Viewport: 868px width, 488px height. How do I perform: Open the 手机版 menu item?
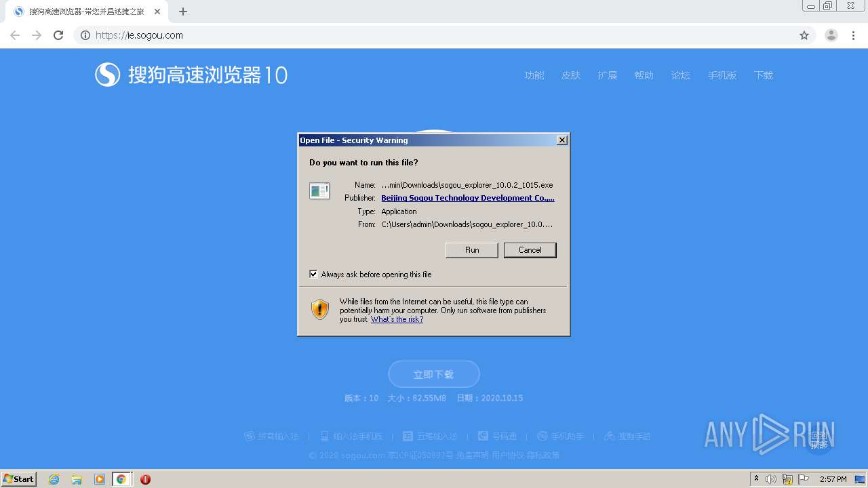tap(722, 75)
